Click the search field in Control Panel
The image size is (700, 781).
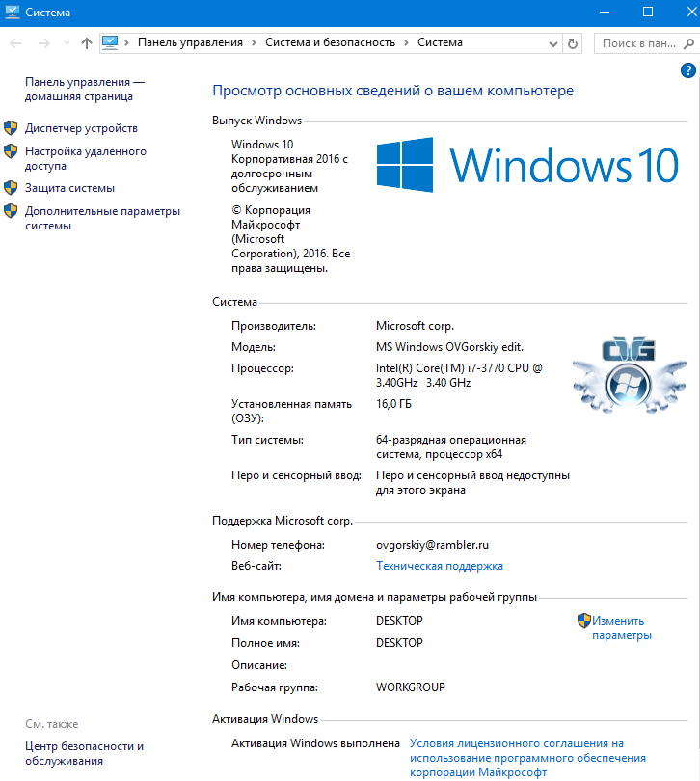pyautogui.click(x=637, y=43)
